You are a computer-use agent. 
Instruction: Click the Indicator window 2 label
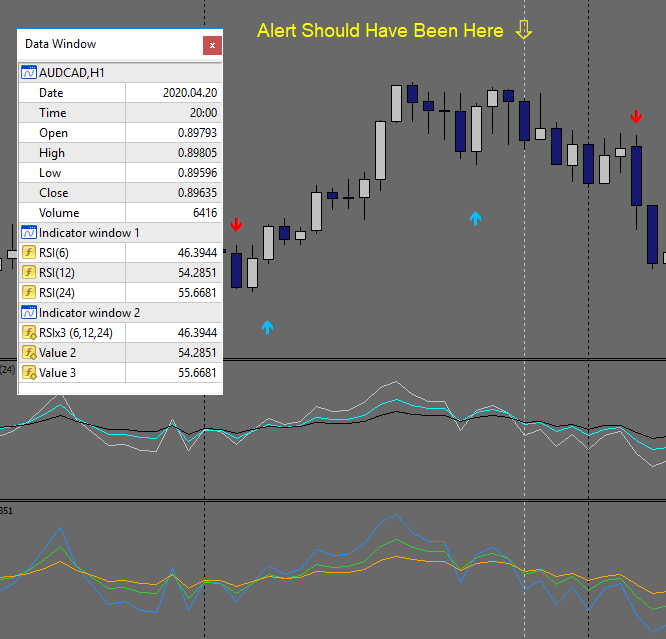[89, 313]
